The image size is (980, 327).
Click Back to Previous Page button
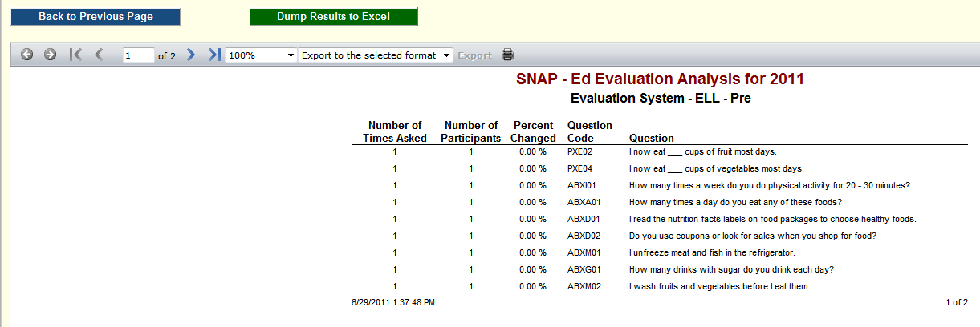96,16
